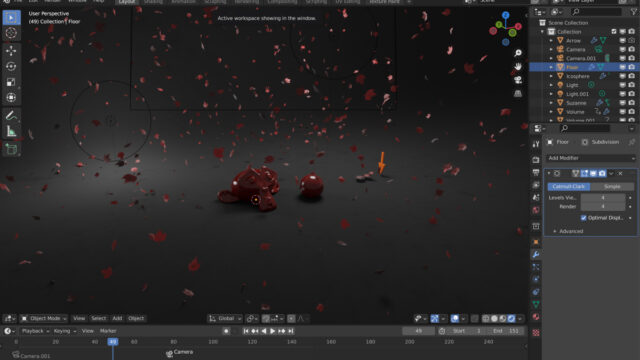This screenshot has width=640, height=360.
Task: Open the Keying dropdown in timeline
Action: click(64, 331)
